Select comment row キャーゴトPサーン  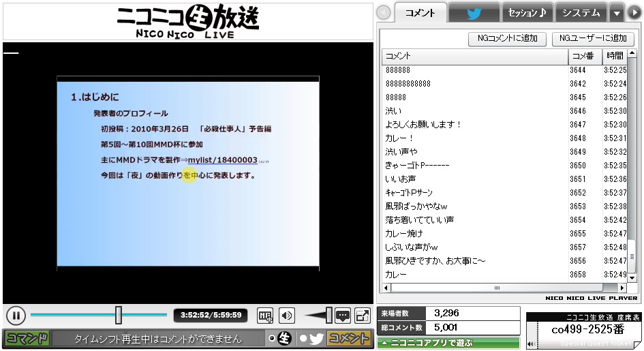click(504, 192)
